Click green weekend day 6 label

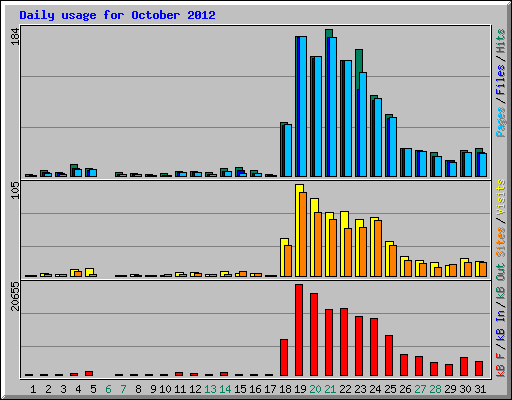[108, 389]
